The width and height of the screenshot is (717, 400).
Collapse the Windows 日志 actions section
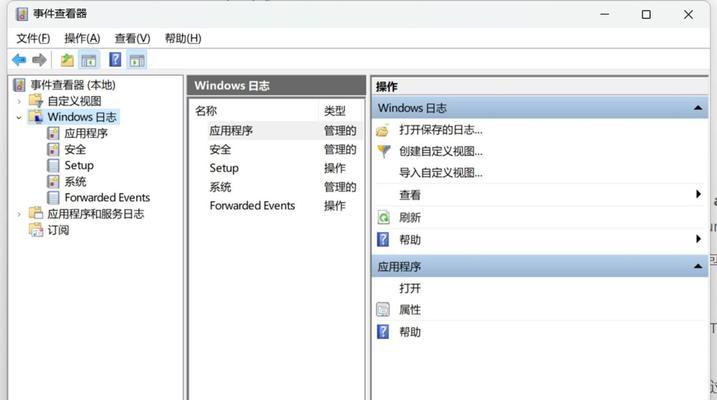click(x=698, y=108)
